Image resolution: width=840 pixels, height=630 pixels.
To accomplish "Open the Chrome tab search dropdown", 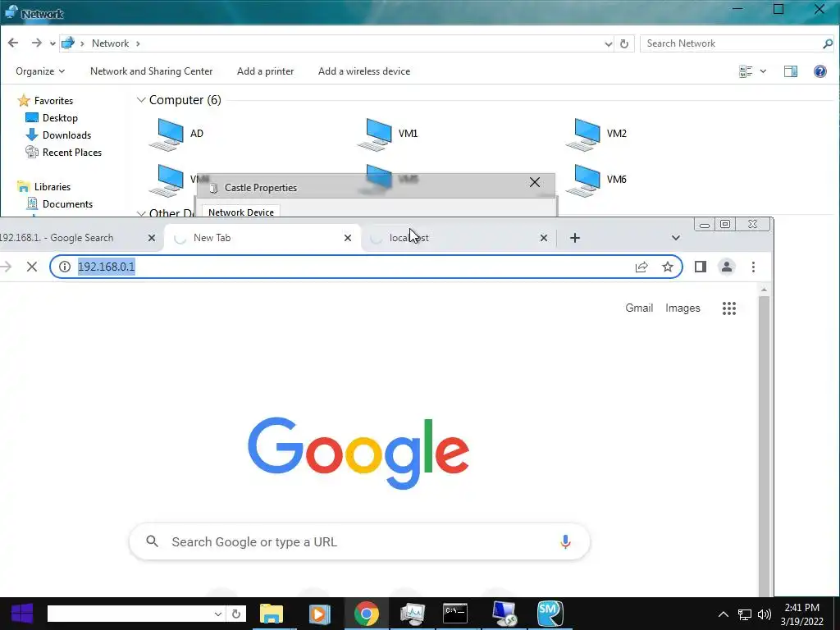I will 676,238.
